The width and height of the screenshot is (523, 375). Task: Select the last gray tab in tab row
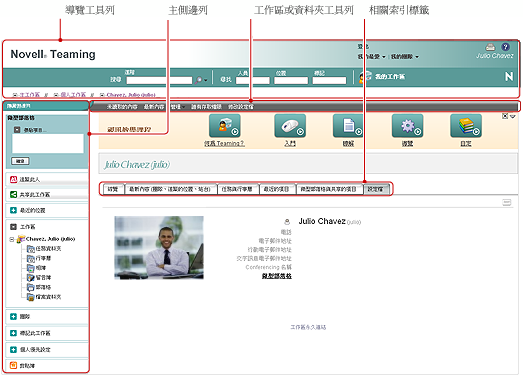tap(376, 189)
